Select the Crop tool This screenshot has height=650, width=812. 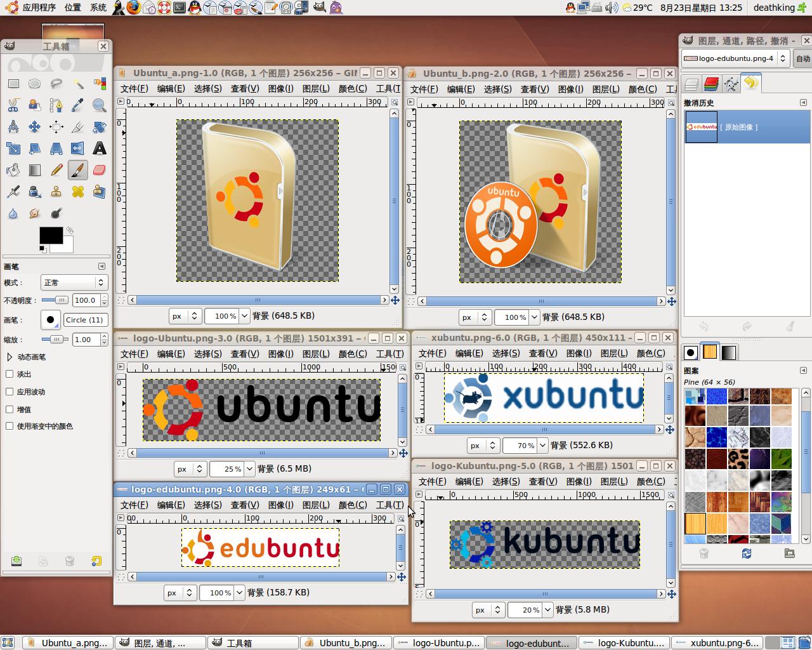pyautogui.click(x=78, y=127)
